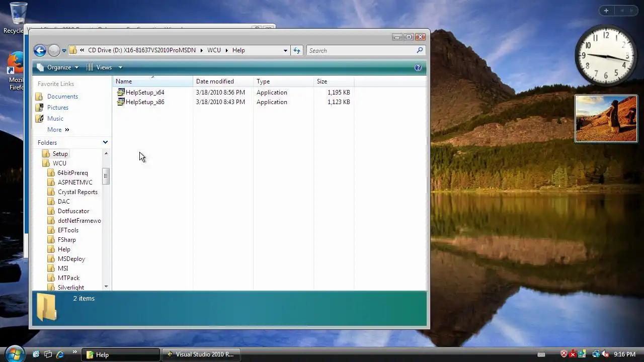Select 64bitPrereq folder in tree
The height and width of the screenshot is (362, 644).
[72, 173]
